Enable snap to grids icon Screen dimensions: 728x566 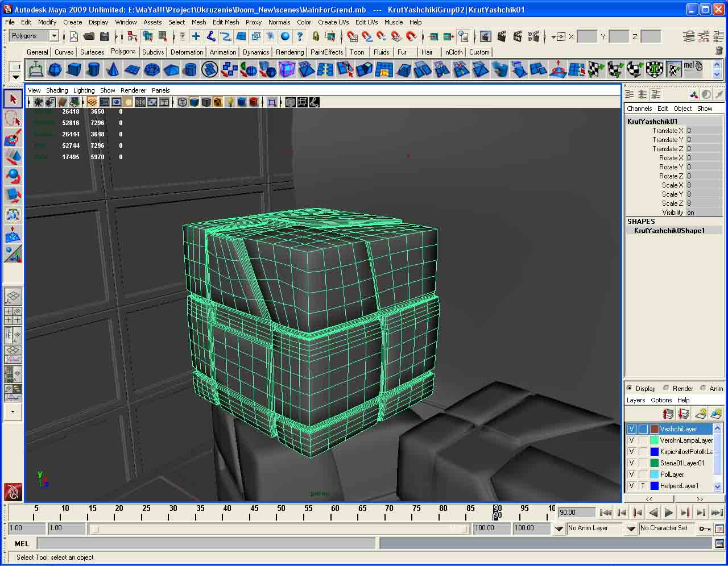(x=353, y=36)
